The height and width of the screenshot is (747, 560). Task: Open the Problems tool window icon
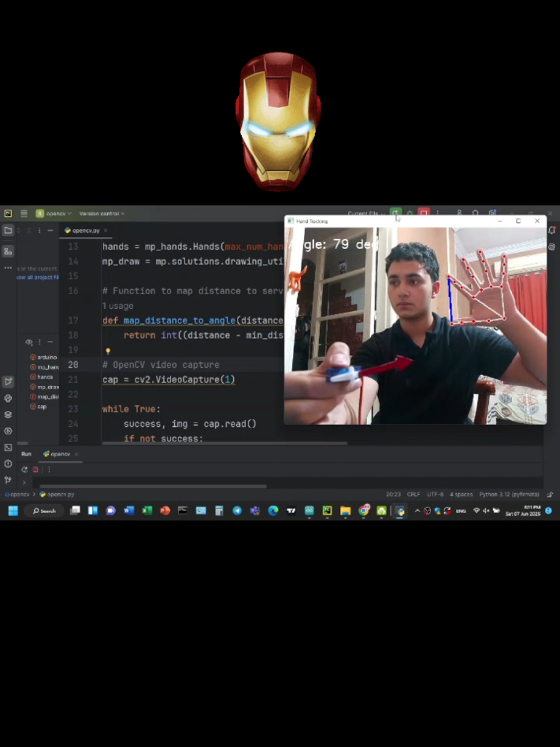tap(8, 463)
